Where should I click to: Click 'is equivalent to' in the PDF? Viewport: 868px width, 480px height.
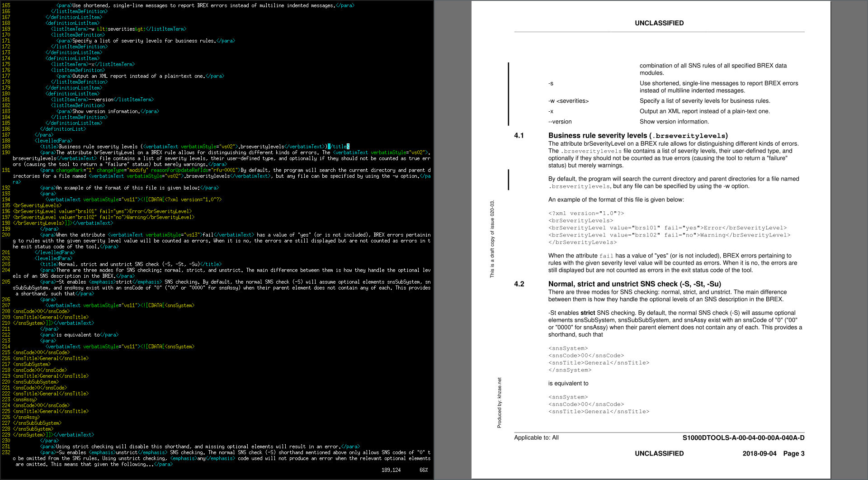click(x=568, y=383)
